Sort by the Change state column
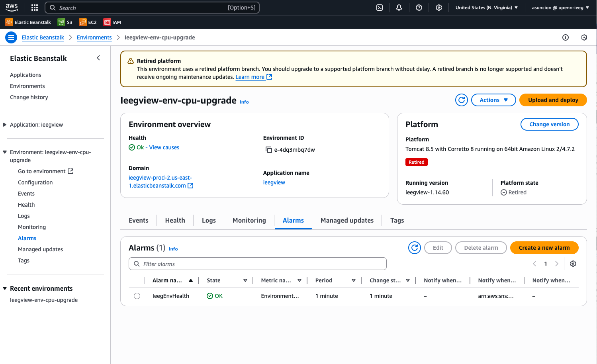 pos(408,280)
